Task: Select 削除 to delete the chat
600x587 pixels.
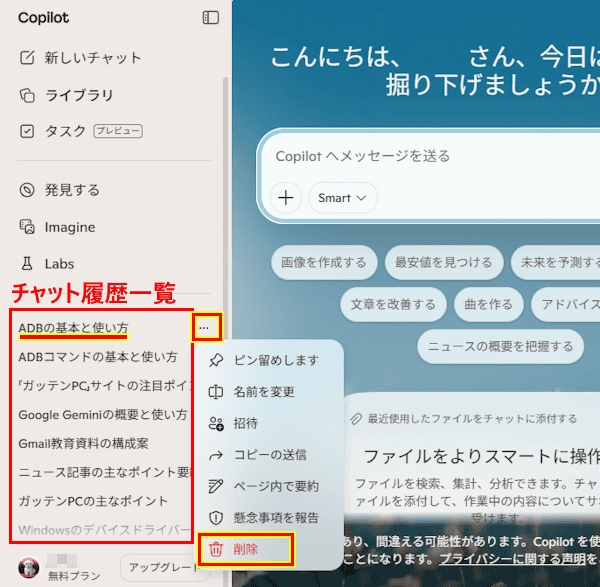Action: pyautogui.click(x=245, y=549)
